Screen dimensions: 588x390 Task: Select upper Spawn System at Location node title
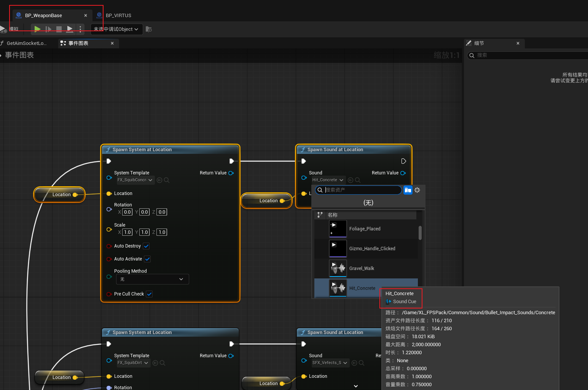142,150
